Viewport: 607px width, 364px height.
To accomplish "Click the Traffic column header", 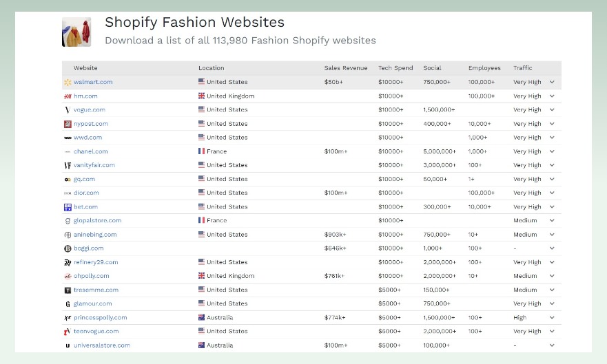I will pyautogui.click(x=523, y=68).
